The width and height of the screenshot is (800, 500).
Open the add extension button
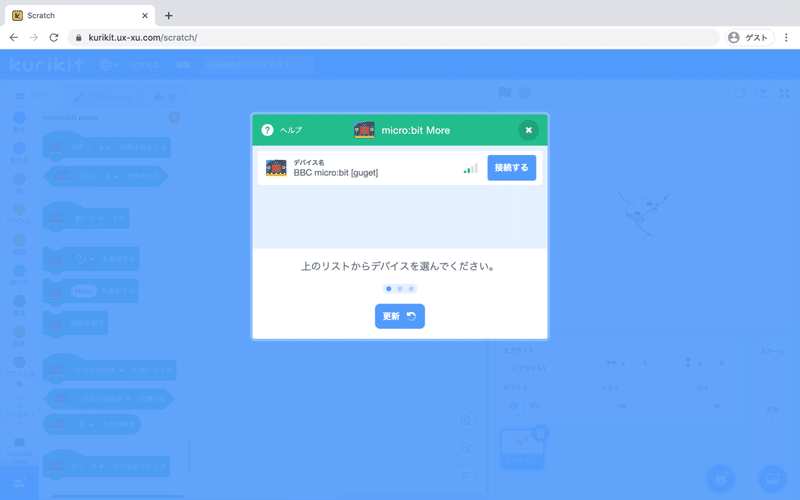[x=19, y=482]
